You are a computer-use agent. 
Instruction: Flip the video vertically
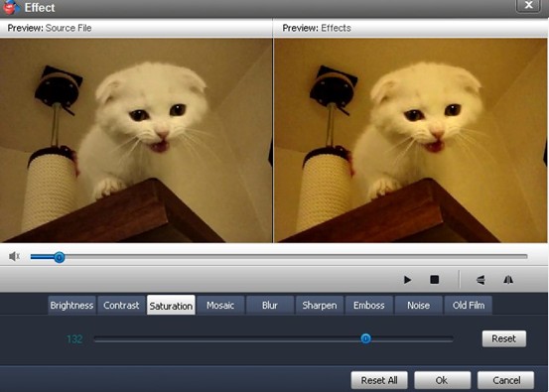coord(481,280)
